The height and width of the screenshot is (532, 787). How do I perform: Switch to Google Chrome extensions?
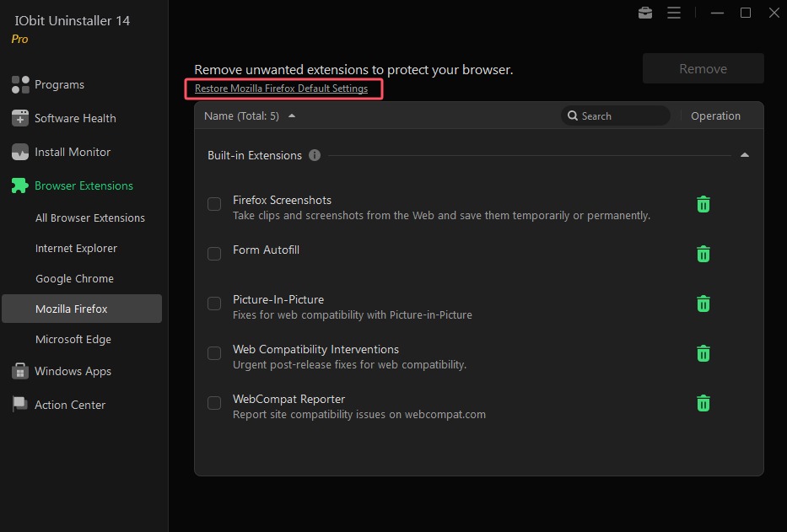[x=74, y=278]
